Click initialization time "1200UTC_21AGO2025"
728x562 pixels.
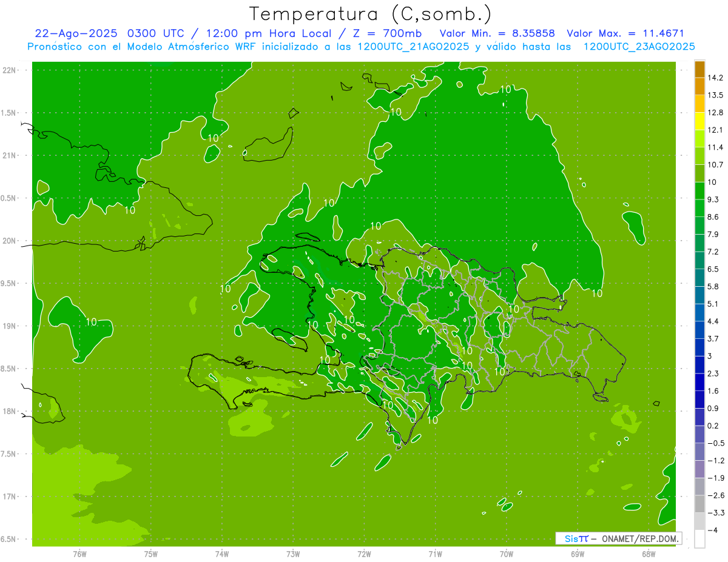(413, 47)
